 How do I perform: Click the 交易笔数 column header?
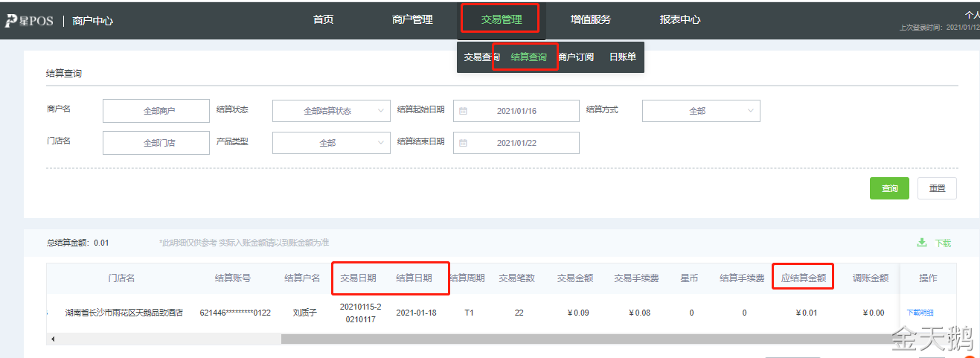(x=517, y=278)
